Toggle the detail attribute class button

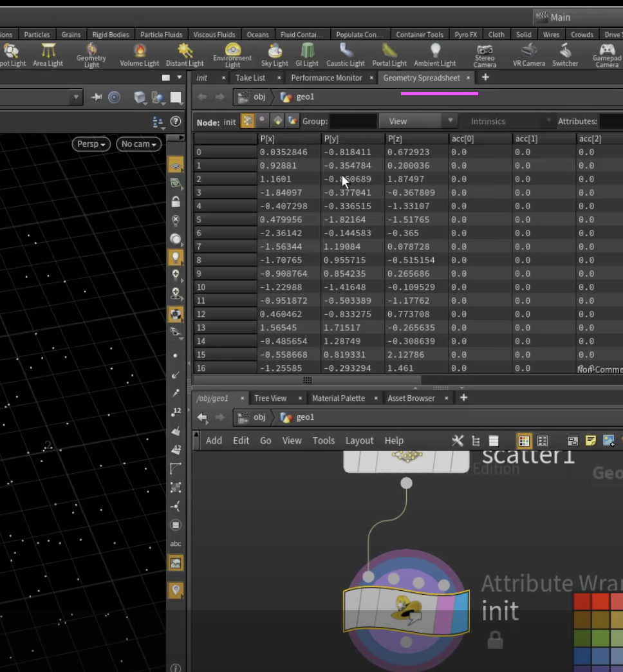pyautogui.click(x=293, y=121)
